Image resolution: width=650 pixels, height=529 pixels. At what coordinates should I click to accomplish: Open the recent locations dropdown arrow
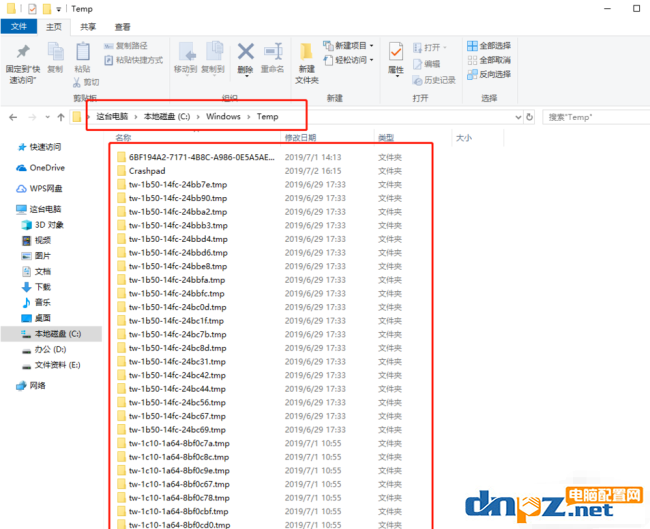pos(47,117)
